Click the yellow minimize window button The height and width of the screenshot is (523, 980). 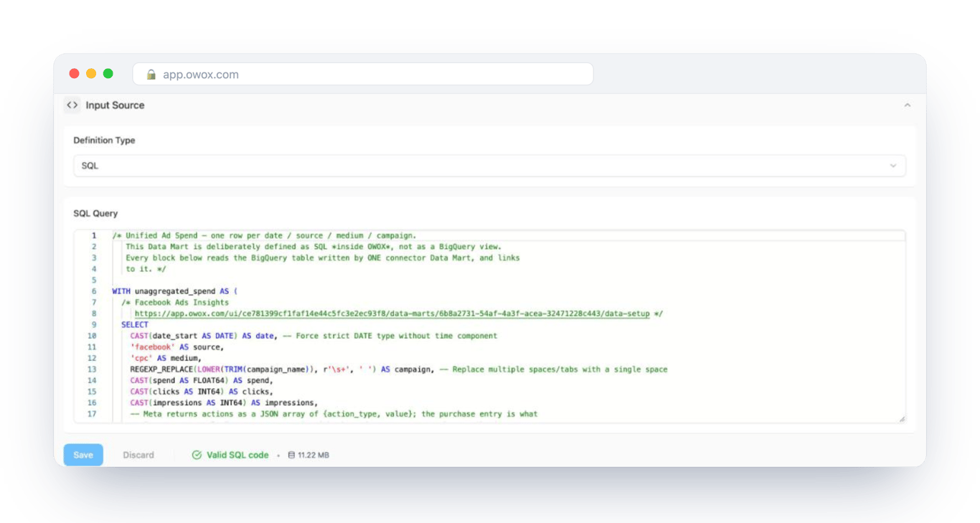coord(91,73)
